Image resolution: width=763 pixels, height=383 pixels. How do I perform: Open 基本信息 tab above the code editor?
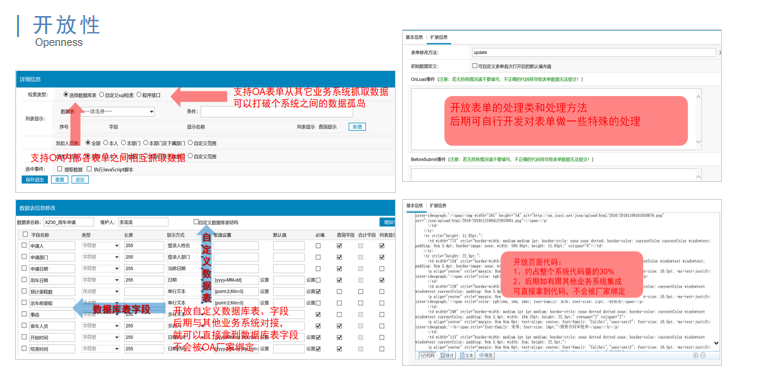pos(414,205)
